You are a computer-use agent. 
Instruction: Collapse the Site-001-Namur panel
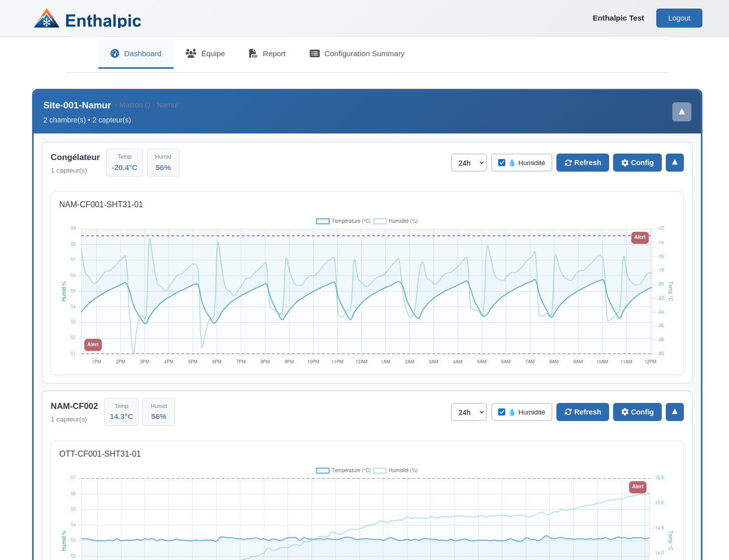[x=681, y=112]
